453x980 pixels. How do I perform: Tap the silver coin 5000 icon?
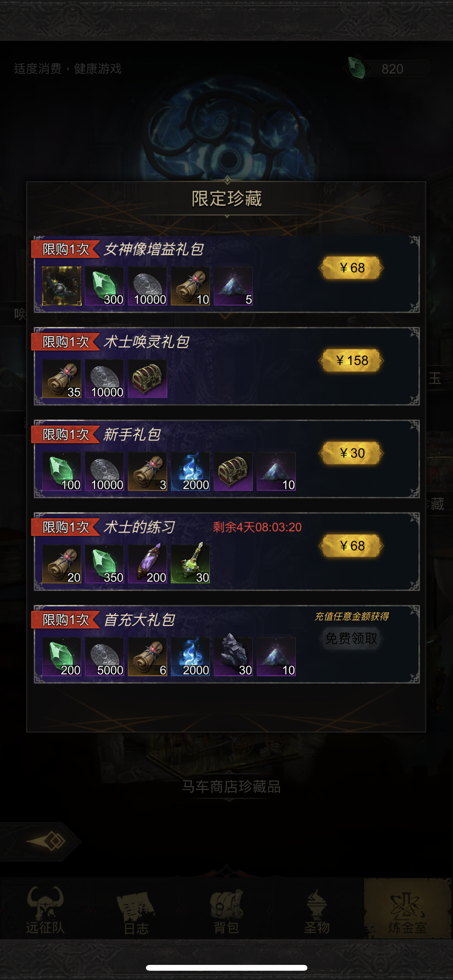pyautogui.click(x=105, y=657)
